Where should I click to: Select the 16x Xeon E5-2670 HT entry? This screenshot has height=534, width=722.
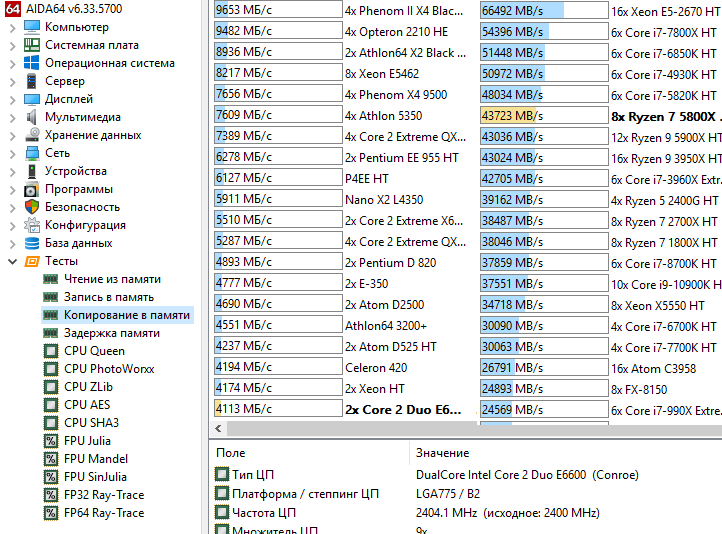pos(666,11)
